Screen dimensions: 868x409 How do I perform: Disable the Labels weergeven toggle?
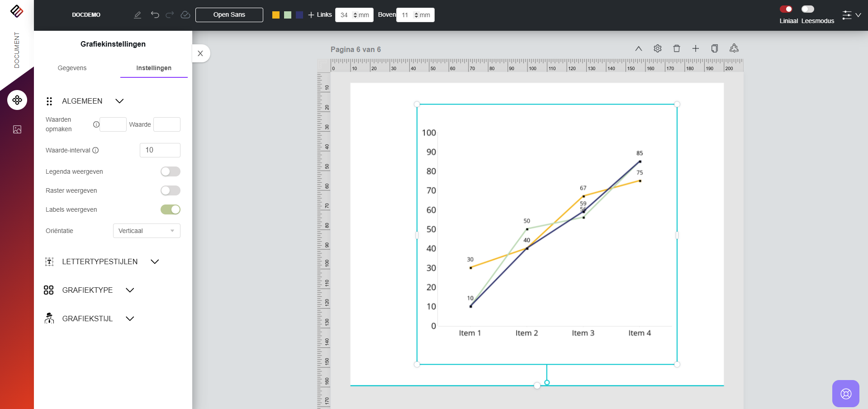pos(171,209)
